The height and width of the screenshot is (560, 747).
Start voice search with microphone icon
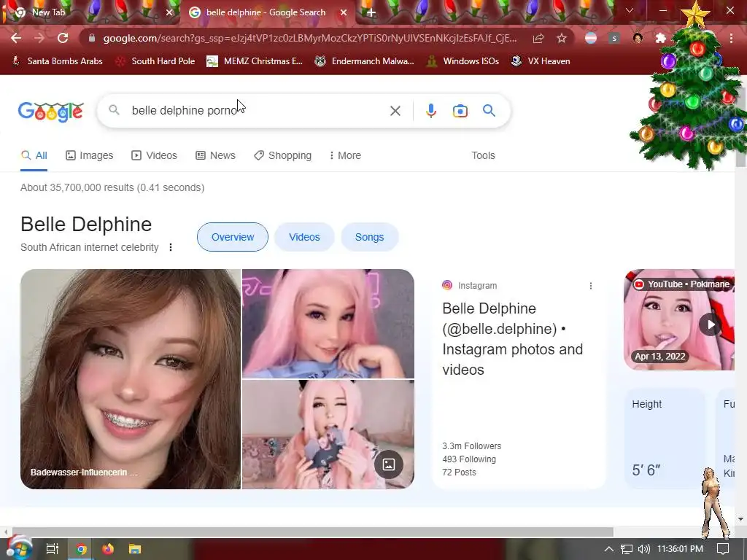pyautogui.click(x=430, y=111)
